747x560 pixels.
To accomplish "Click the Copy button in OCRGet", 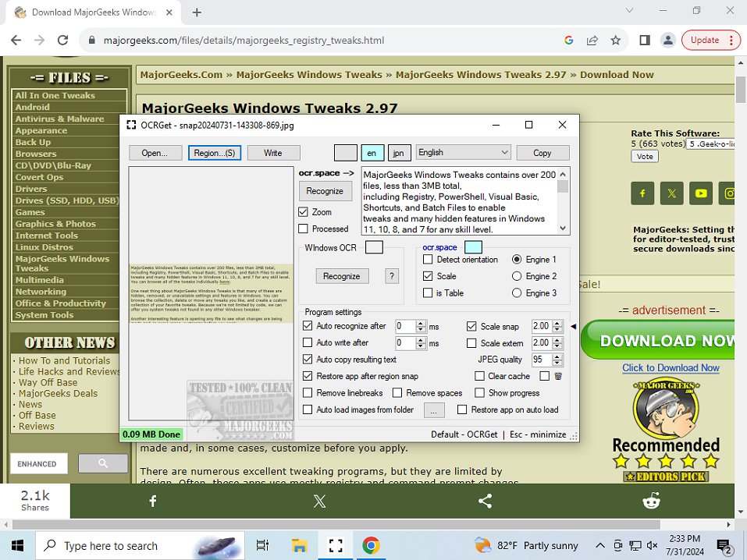I will [542, 153].
